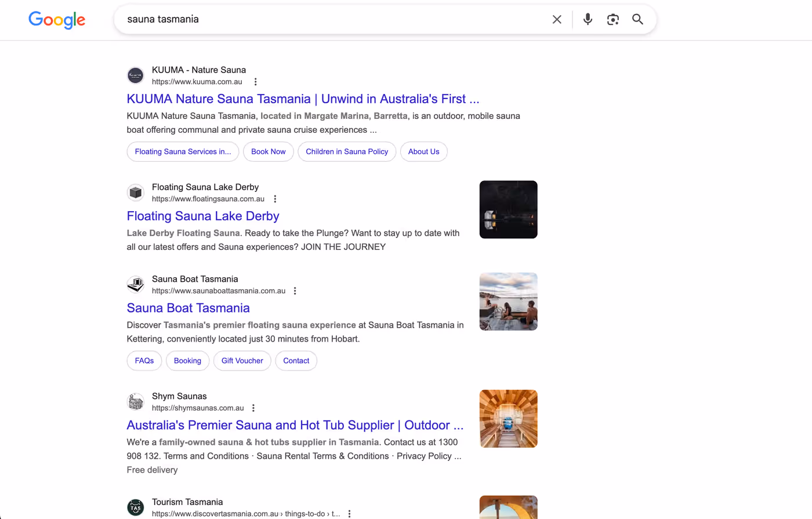The width and height of the screenshot is (812, 519).
Task: Click the KUUMA - Nature Sauna site name
Action: pyautogui.click(x=199, y=70)
